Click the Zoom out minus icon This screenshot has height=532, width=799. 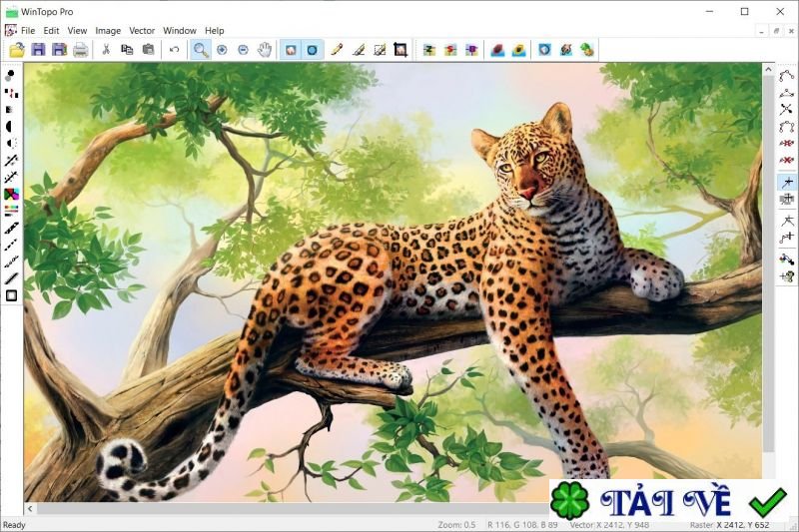point(243,49)
